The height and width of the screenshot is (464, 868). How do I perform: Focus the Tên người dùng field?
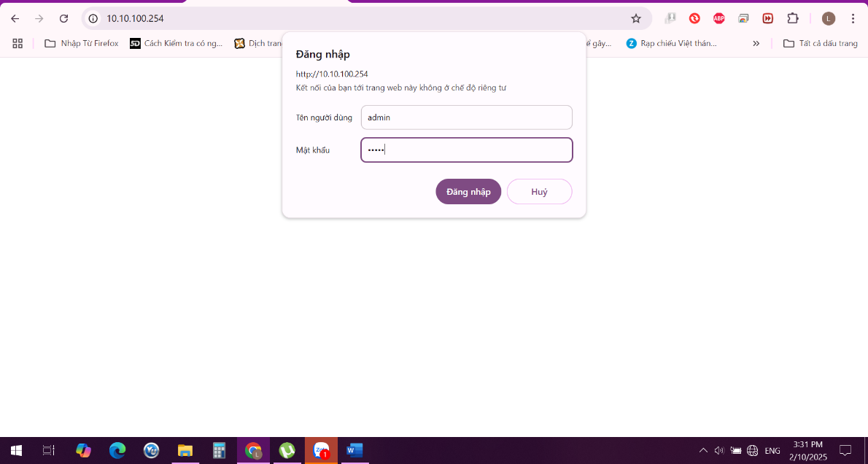pyautogui.click(x=467, y=117)
